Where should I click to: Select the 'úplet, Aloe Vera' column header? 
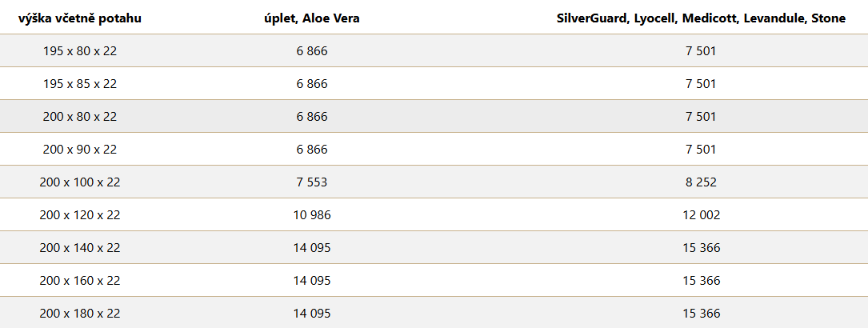coord(312,18)
